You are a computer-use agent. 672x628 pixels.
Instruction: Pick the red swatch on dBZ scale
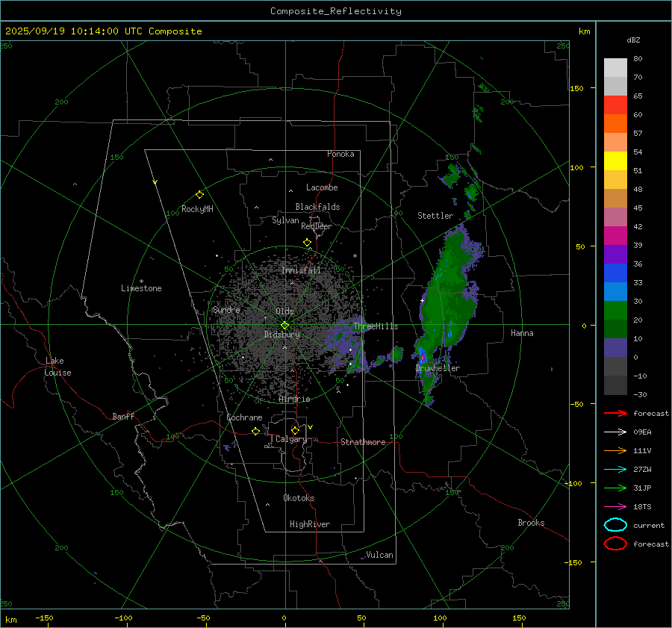point(615,105)
